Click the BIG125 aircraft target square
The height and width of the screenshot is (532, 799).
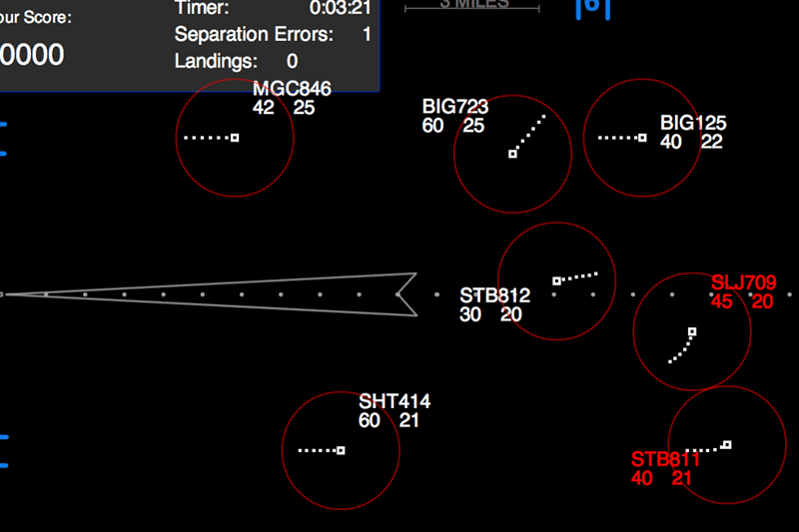642,138
